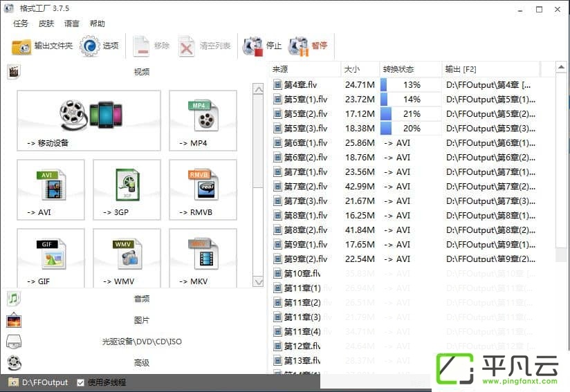Click output path D:\FFOutput\第6章(1)...
This screenshot has height=392, width=570.
(x=490, y=143)
